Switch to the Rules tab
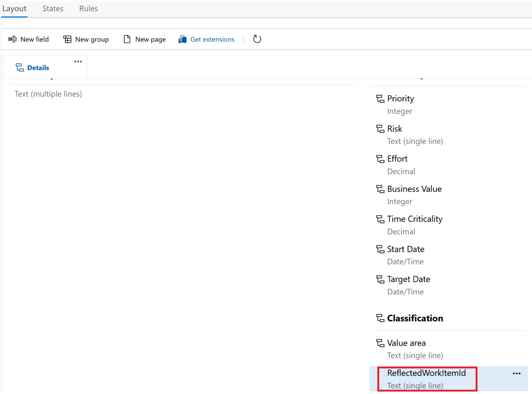The width and height of the screenshot is (532, 394). coord(88,8)
